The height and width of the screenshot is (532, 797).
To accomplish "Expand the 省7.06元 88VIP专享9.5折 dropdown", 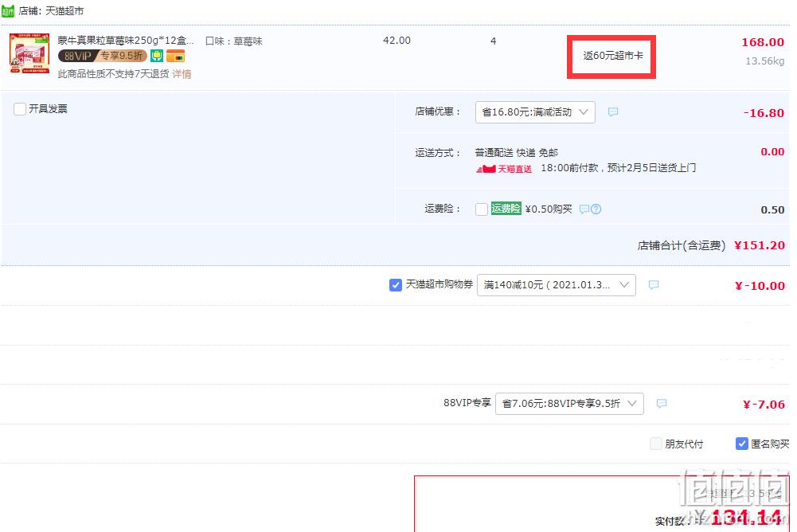I will tap(569, 404).
